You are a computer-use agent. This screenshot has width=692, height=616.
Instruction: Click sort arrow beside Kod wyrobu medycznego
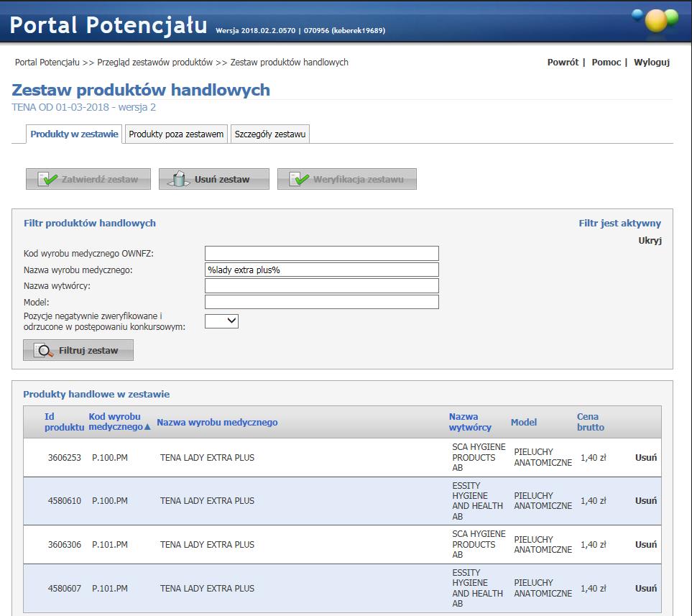pyautogui.click(x=147, y=427)
